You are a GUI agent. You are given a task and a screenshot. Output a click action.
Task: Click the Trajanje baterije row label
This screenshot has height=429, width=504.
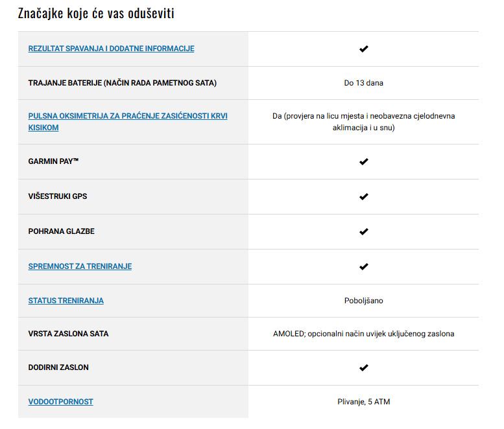tap(122, 83)
